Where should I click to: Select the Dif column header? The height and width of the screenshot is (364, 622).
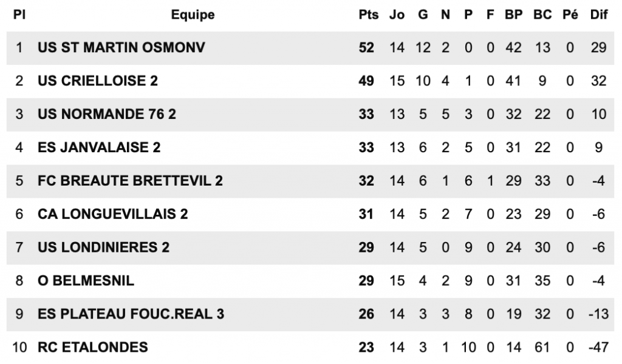point(599,15)
